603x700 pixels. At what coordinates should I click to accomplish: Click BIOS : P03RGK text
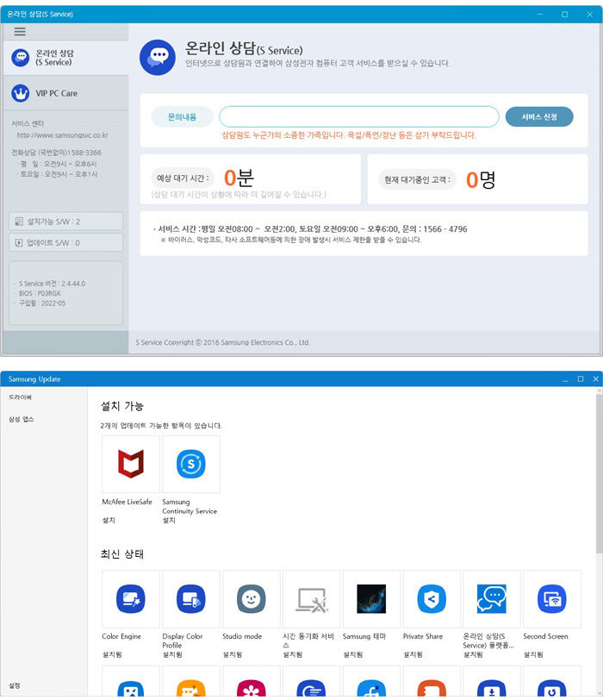point(40,293)
